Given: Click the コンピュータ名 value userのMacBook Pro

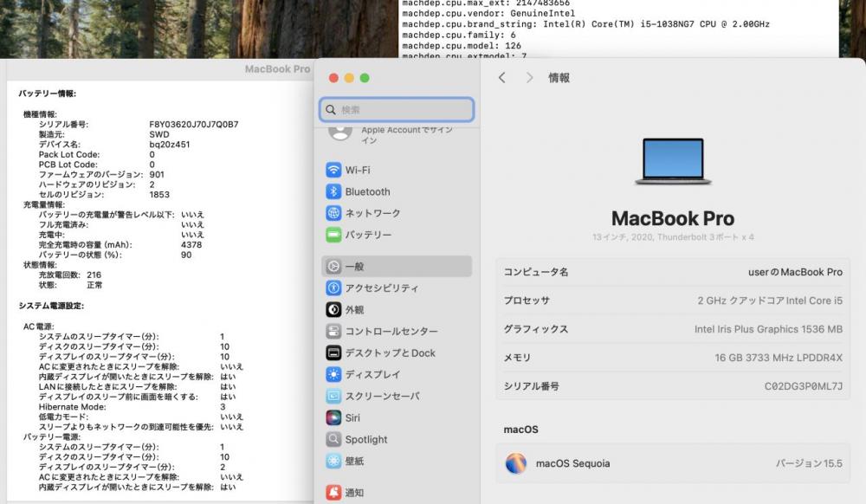Looking at the screenshot, I should click(x=795, y=272).
